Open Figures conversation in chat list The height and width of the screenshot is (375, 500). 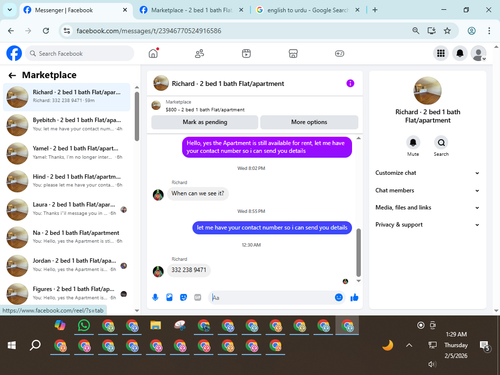click(67, 293)
